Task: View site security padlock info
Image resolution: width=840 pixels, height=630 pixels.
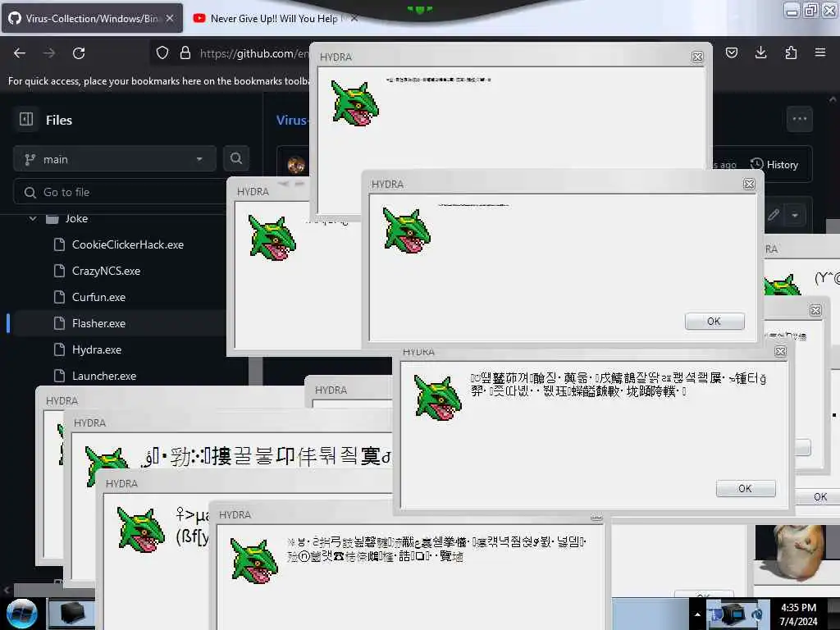Action: 185,52
